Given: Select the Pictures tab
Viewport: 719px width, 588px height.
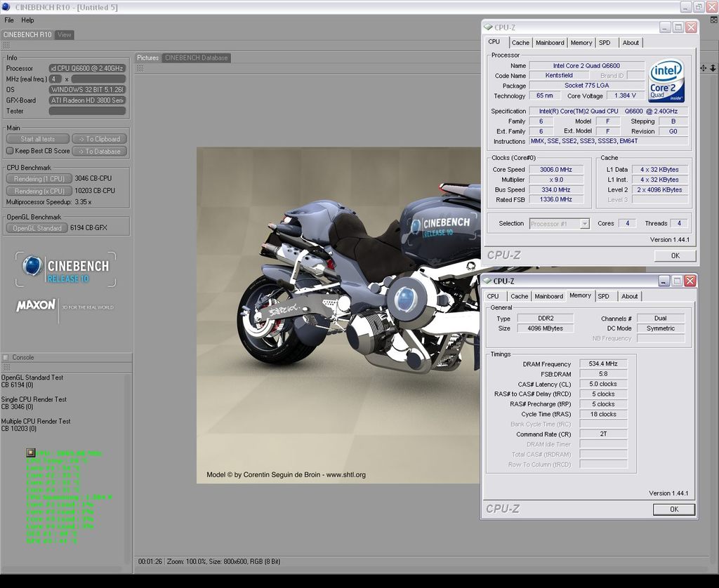Looking at the screenshot, I should (x=147, y=58).
